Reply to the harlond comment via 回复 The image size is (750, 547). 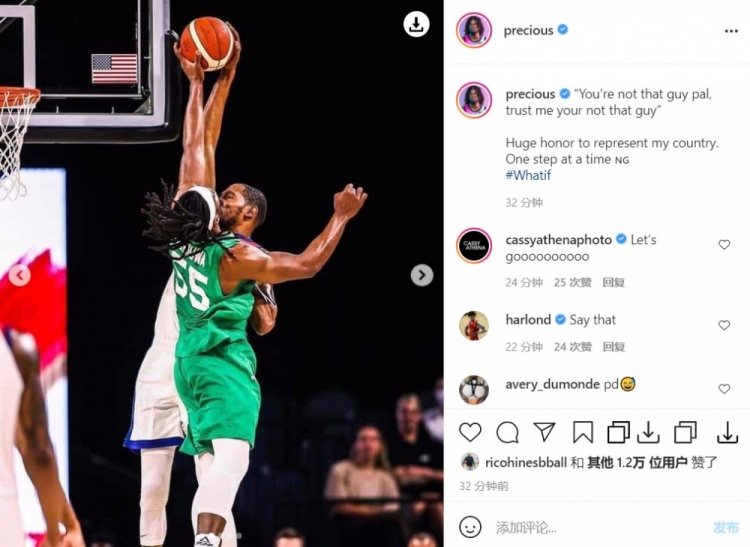click(x=614, y=347)
